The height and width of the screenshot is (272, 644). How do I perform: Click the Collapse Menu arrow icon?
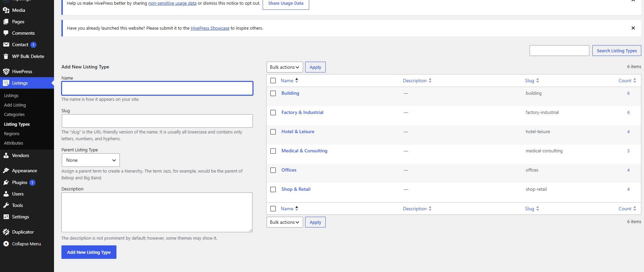pyautogui.click(x=6, y=244)
